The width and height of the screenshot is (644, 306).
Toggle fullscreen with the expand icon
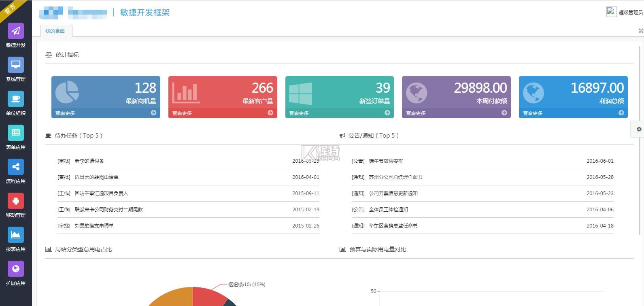(x=641, y=31)
